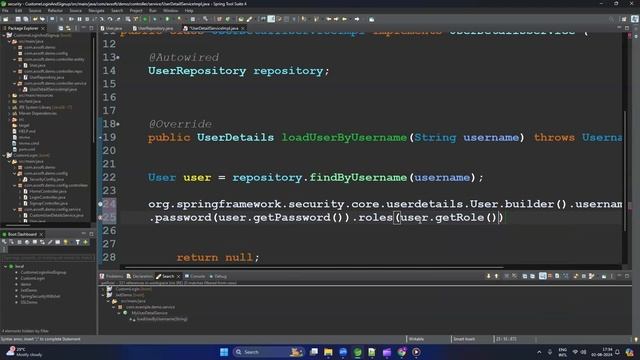Click the pencil icon in Boot Dashboard toolbar
The image size is (640, 360).
coord(50,242)
